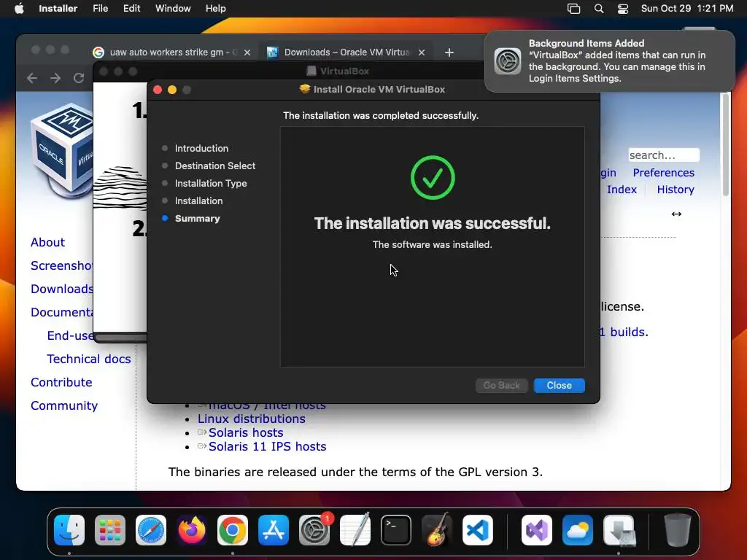Click the Solaris hosts link
747x560 pixels.
[x=246, y=432]
